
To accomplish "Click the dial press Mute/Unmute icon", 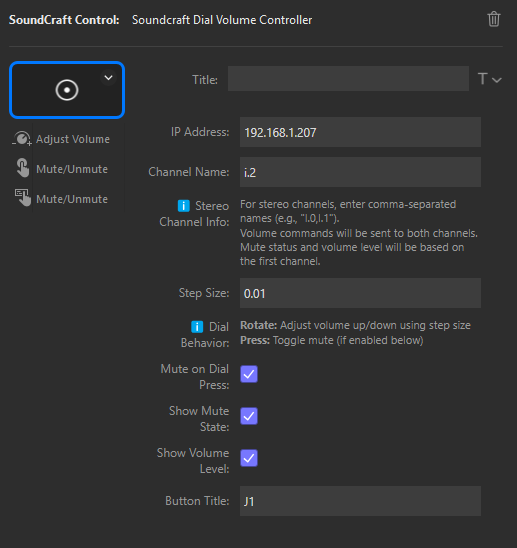I will tap(22, 168).
